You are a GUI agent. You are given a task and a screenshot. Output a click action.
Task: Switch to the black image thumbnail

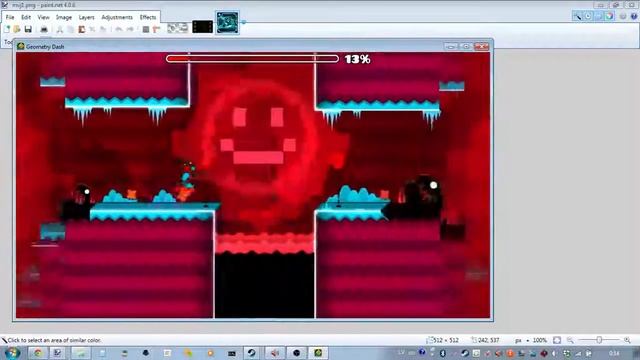(x=202, y=27)
